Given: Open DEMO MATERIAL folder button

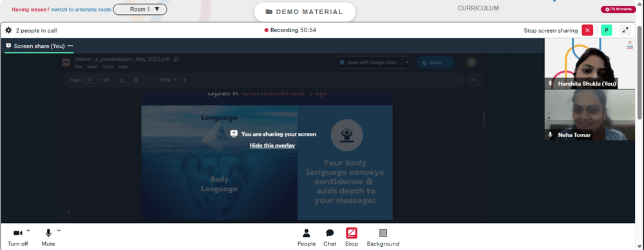Looking at the screenshot, I should (305, 12).
